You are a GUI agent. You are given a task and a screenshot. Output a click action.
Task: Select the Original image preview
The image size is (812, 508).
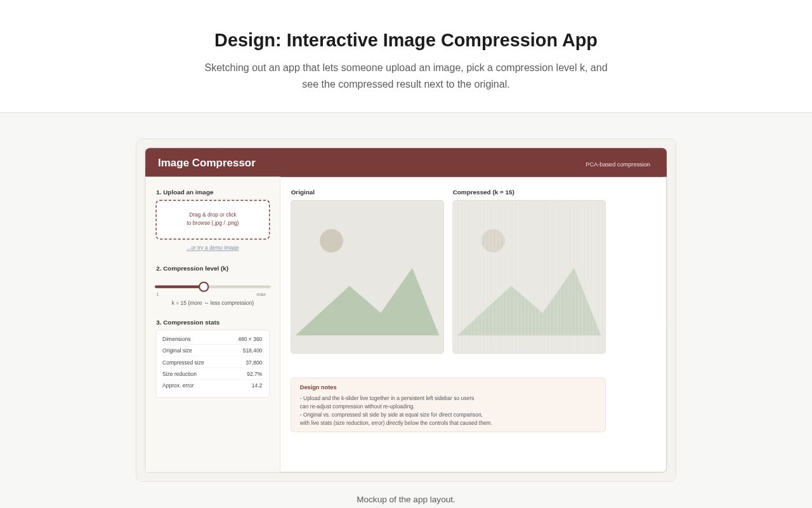coord(367,277)
